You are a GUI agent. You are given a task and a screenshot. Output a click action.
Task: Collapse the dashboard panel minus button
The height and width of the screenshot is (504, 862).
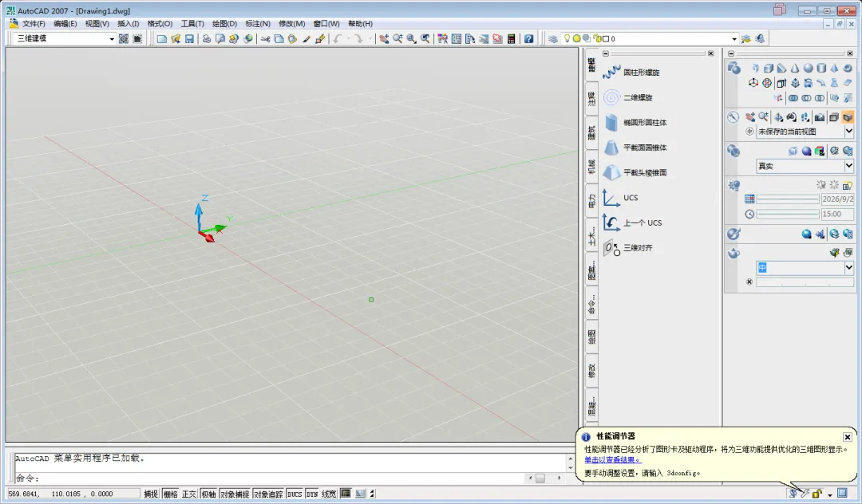click(730, 53)
